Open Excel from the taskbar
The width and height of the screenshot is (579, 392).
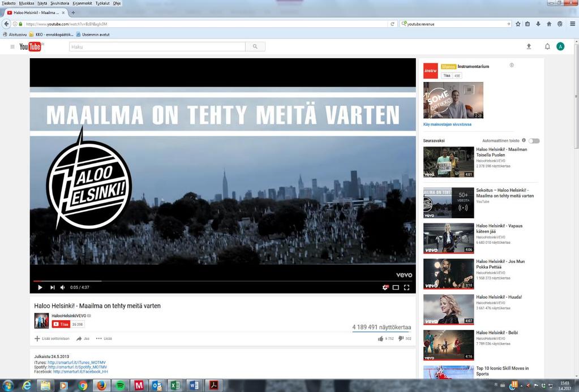174,385
